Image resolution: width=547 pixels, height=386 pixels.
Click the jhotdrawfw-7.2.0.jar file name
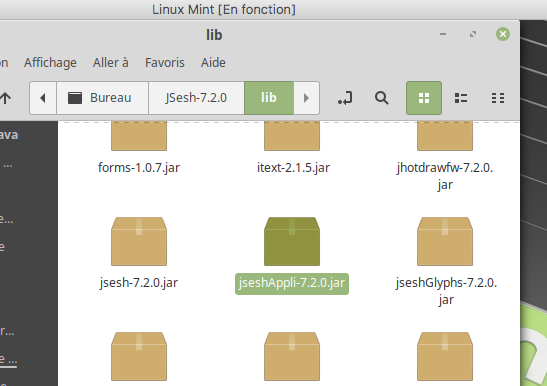coord(445,176)
